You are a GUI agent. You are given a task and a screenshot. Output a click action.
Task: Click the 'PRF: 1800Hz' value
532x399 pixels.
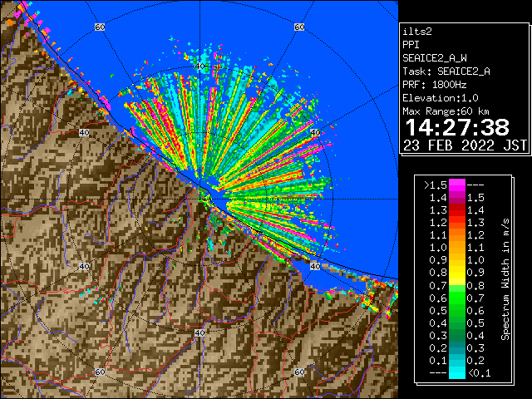pyautogui.click(x=435, y=85)
